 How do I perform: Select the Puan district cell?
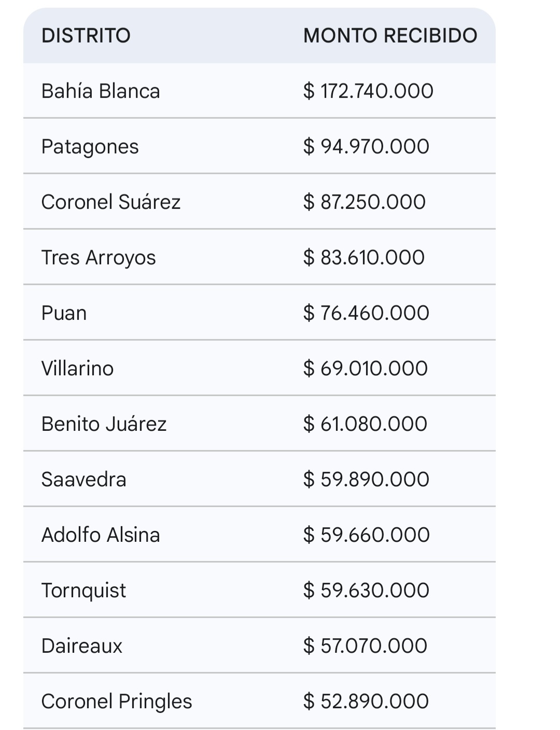click(x=64, y=313)
